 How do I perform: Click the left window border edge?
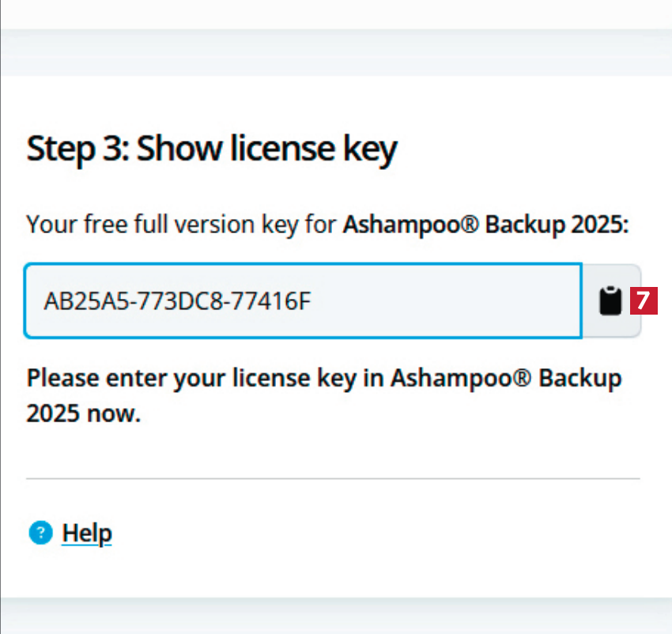tap(1, 316)
